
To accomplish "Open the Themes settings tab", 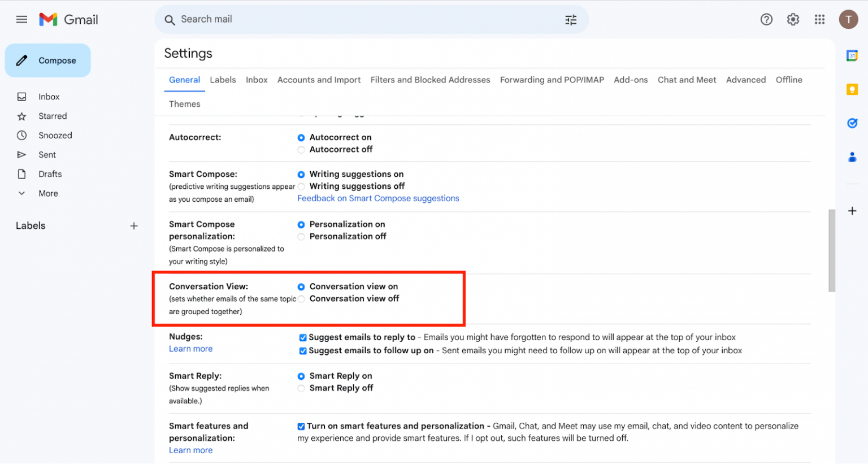I will (x=184, y=104).
